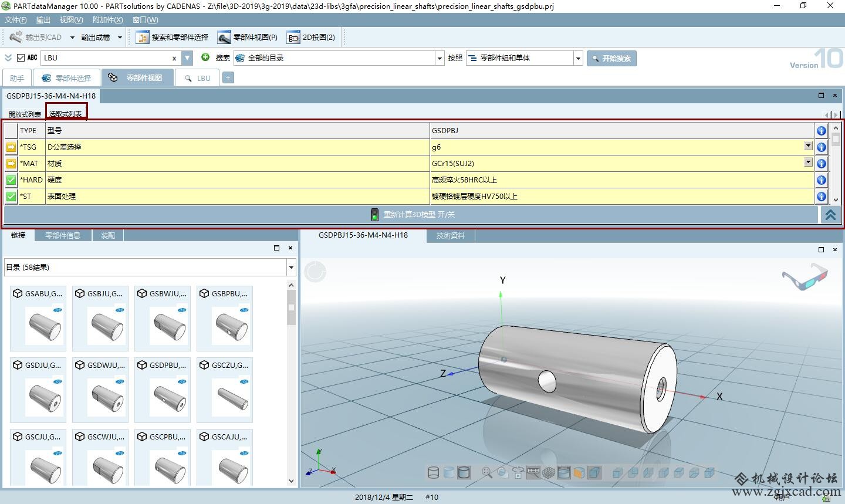Open the 输出 menu

coord(43,20)
